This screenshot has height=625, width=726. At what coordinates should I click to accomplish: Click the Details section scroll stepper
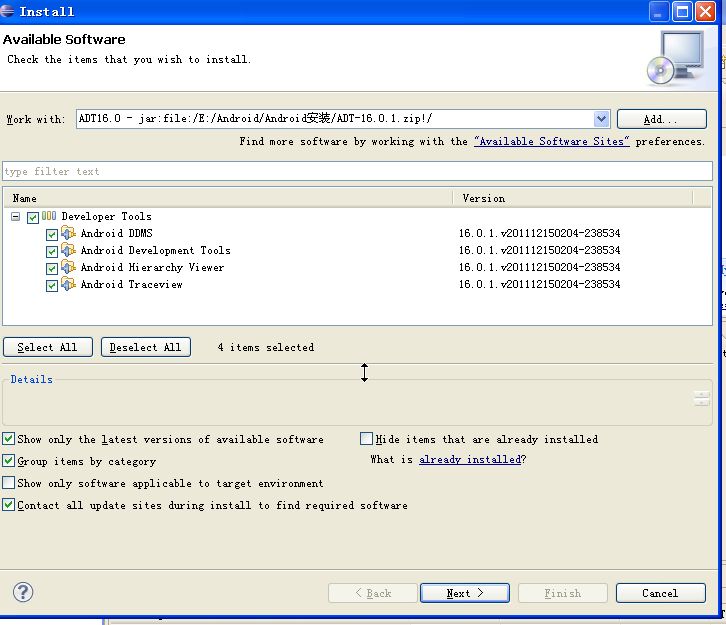[x=701, y=398]
